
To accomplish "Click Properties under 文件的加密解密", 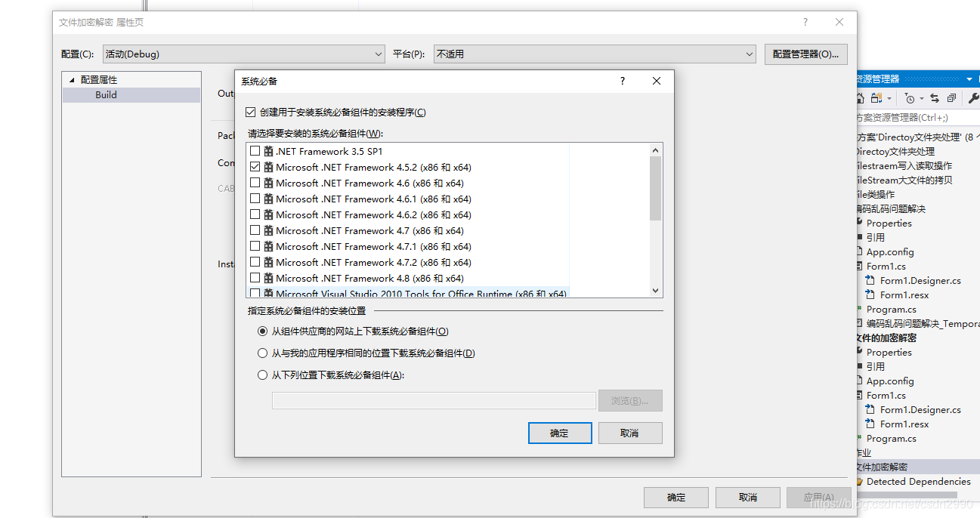I will 889,352.
